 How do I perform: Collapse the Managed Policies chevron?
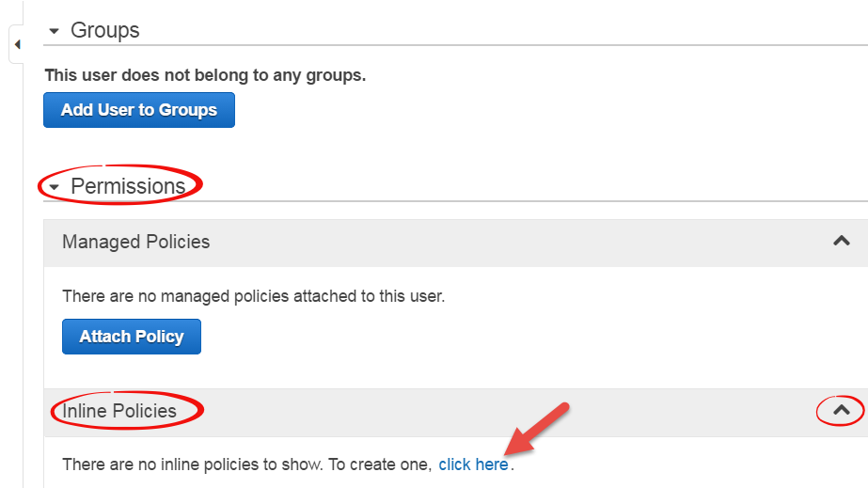pos(842,241)
